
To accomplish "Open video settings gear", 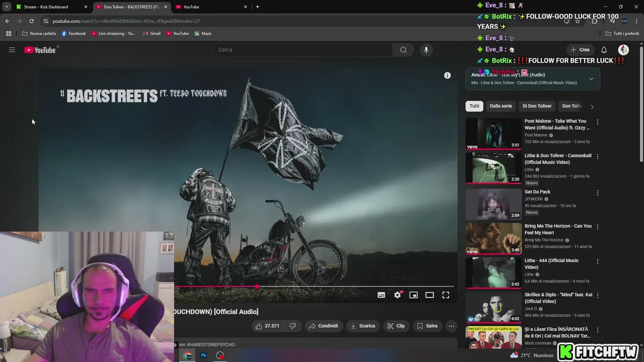I will (397, 295).
